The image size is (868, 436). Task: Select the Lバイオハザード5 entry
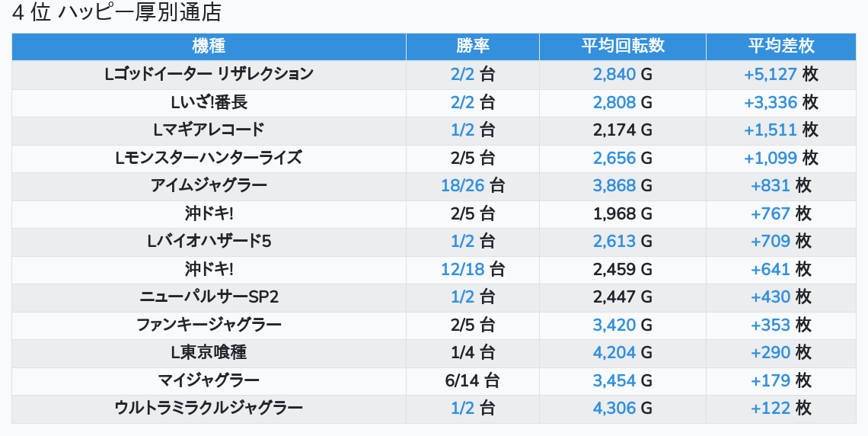pos(209,241)
